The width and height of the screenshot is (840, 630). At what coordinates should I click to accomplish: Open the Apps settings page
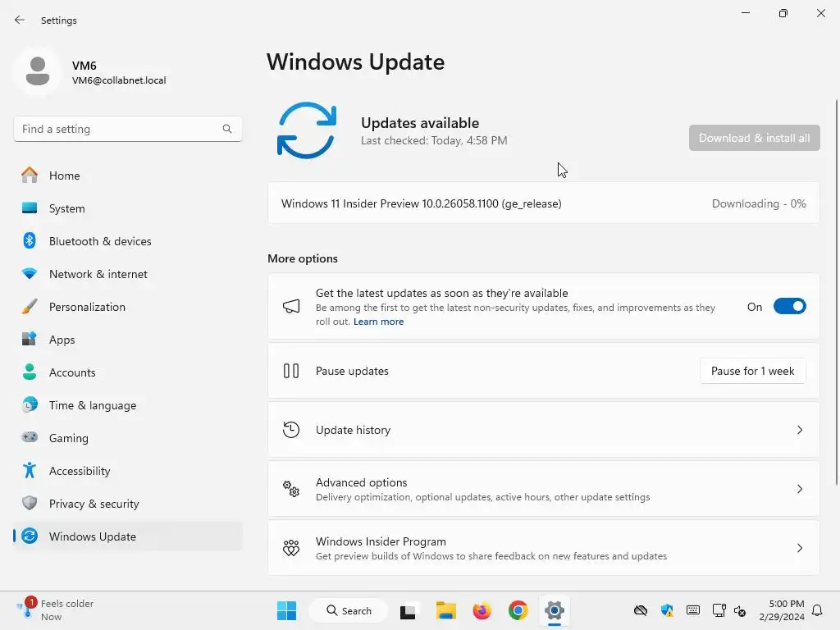coord(127,339)
